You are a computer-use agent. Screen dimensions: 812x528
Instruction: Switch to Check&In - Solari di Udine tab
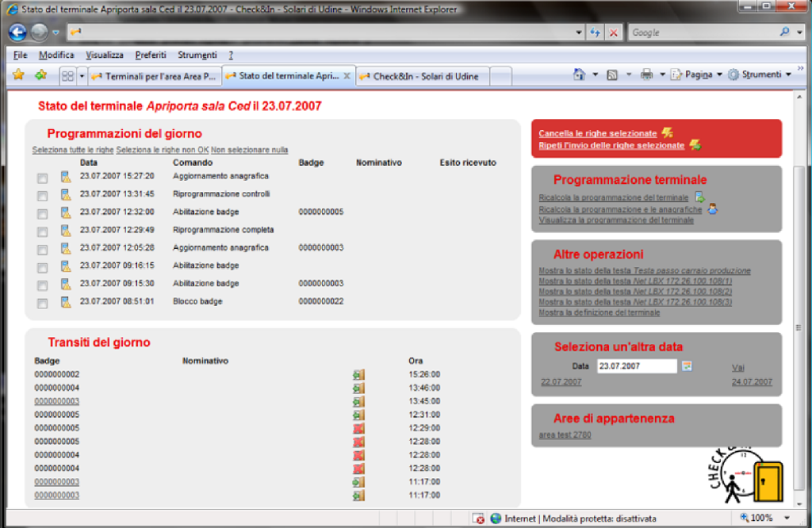[x=420, y=76]
